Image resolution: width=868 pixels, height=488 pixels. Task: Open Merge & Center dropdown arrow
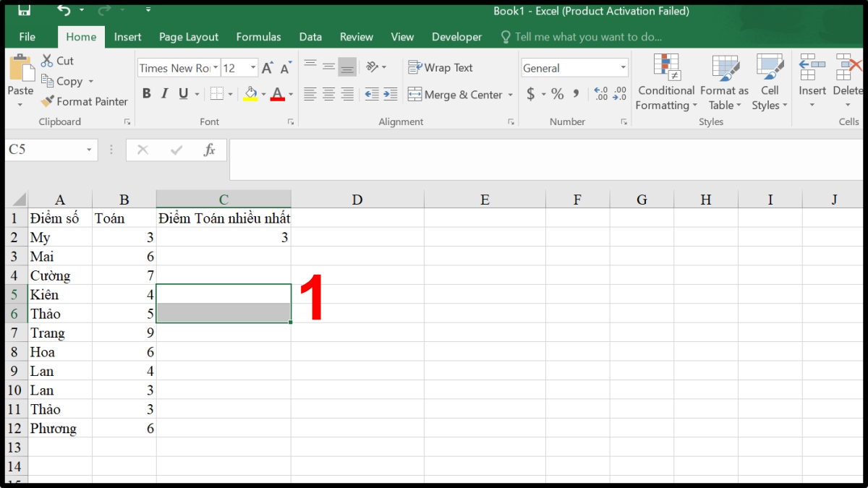[x=510, y=95]
